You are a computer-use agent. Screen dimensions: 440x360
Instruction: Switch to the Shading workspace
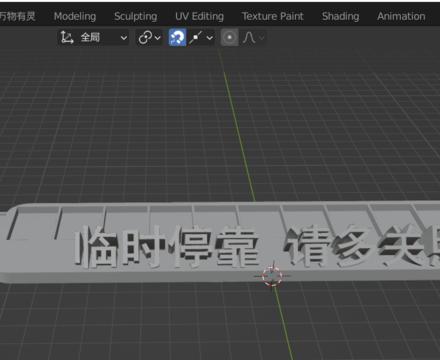pos(341,16)
